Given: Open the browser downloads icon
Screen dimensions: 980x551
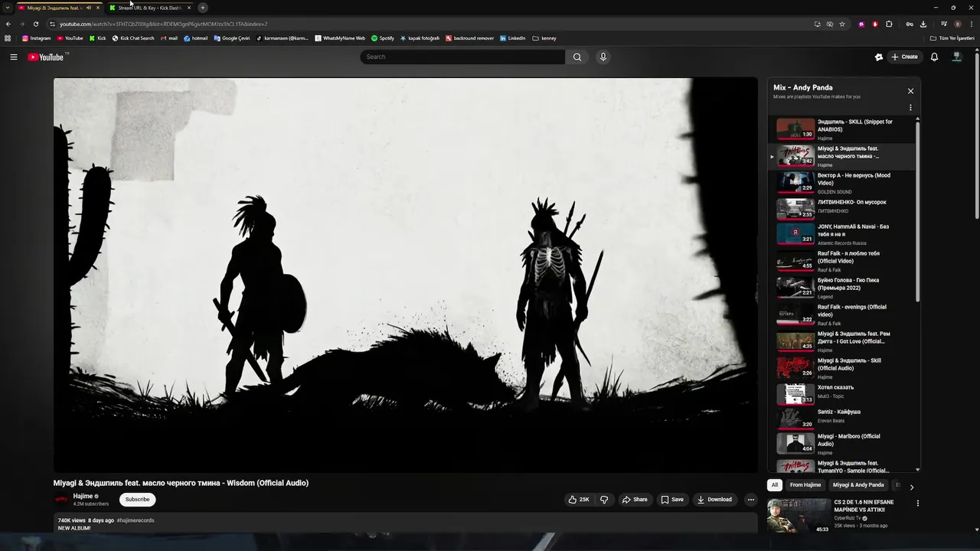Looking at the screenshot, I should (x=923, y=24).
